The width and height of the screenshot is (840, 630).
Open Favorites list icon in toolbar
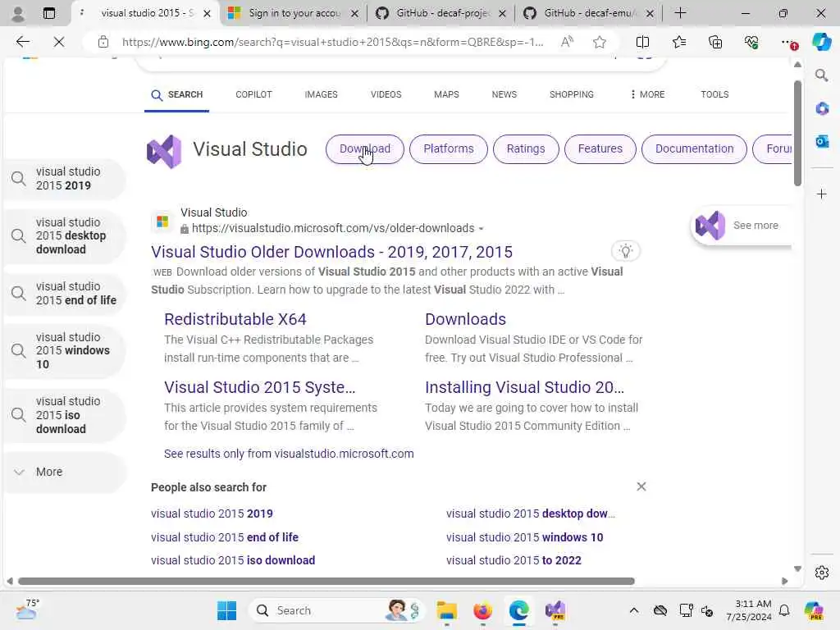(x=678, y=42)
